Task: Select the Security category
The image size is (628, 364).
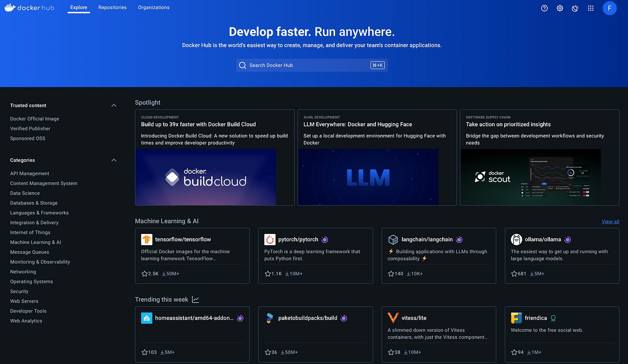Action: (19, 291)
